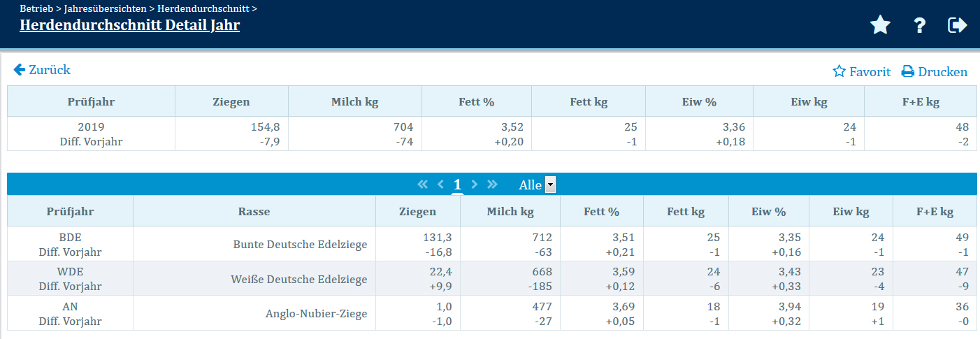Click the printer icon beside Drucken
The height and width of the screenshot is (339, 980).
pos(908,71)
